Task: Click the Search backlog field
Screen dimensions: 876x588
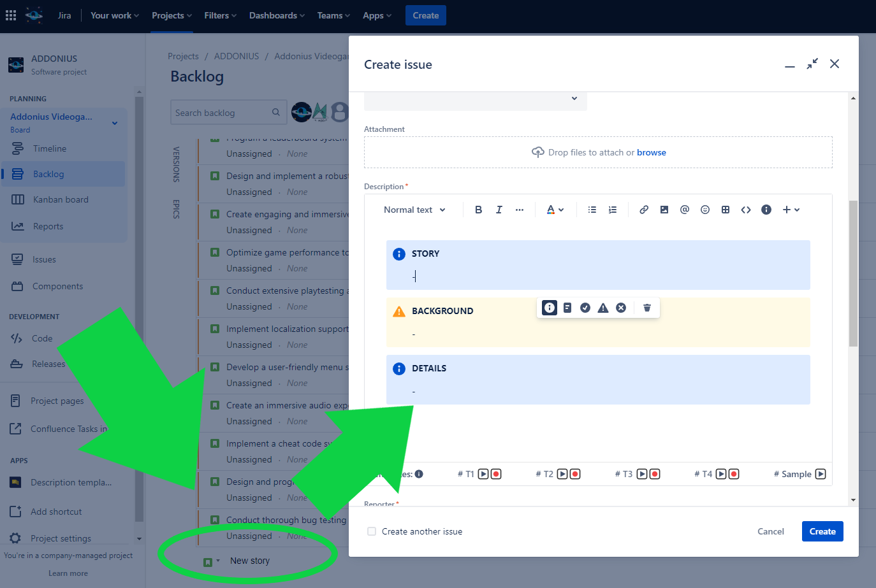Action: (x=220, y=113)
